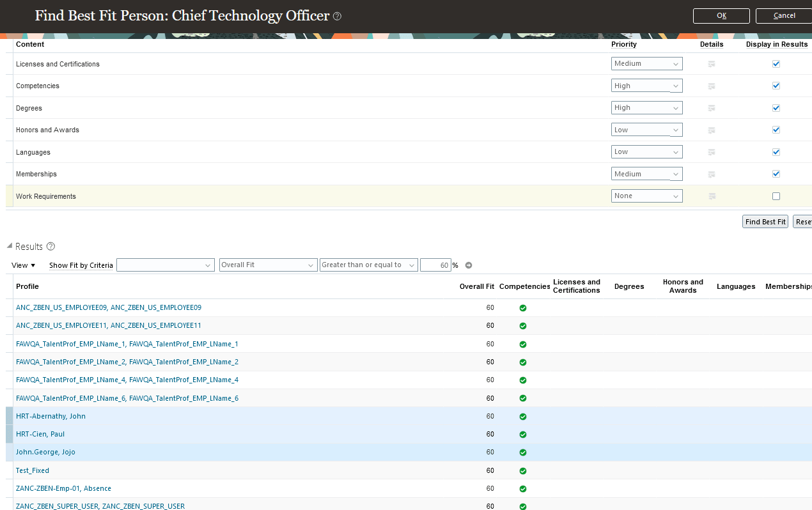Sort by Overall Fit column header
The width and height of the screenshot is (812, 510).
(x=476, y=287)
